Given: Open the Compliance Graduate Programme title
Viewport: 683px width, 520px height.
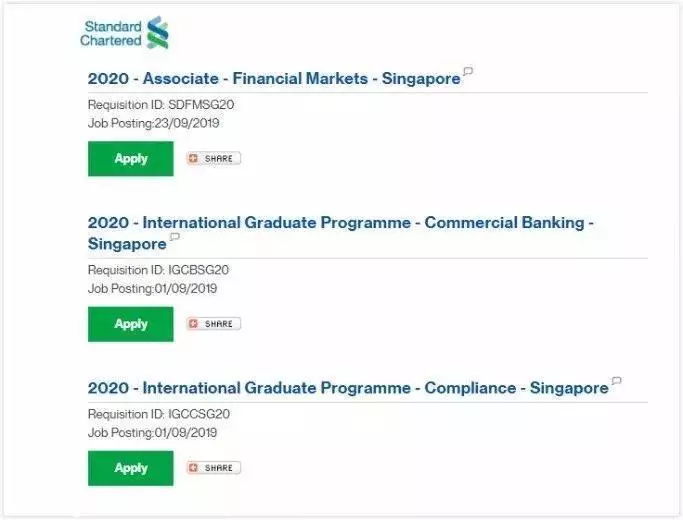Looking at the screenshot, I should [348, 388].
